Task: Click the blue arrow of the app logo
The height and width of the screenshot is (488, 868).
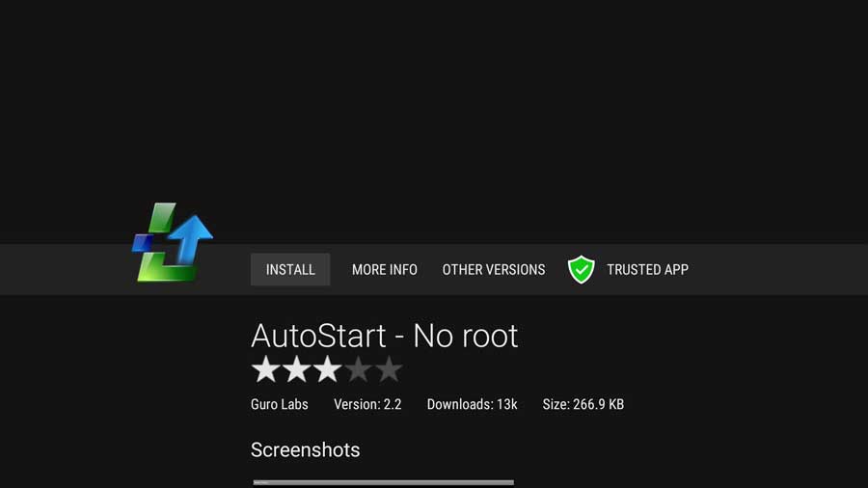Action: [190, 239]
